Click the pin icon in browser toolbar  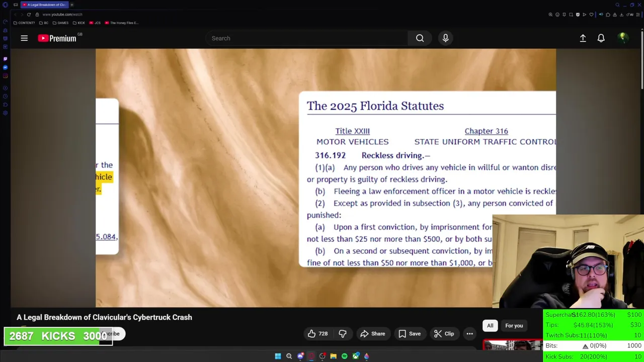click(x=564, y=15)
